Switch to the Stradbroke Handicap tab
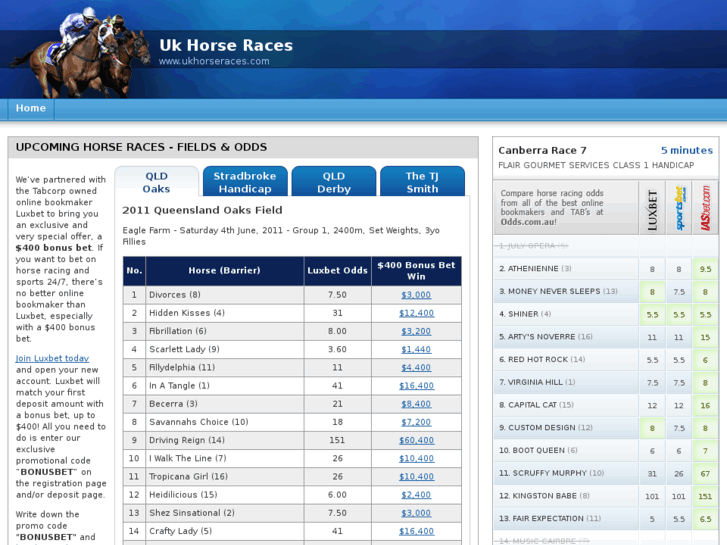 click(x=245, y=182)
